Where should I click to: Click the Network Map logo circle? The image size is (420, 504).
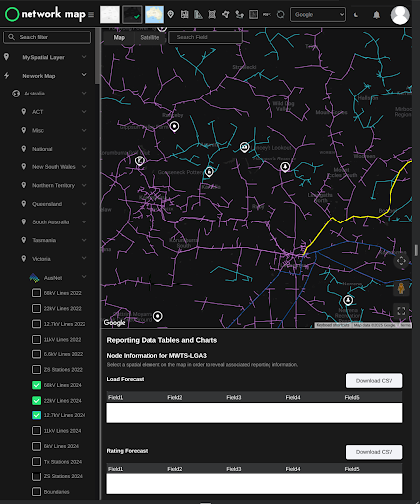(x=12, y=14)
